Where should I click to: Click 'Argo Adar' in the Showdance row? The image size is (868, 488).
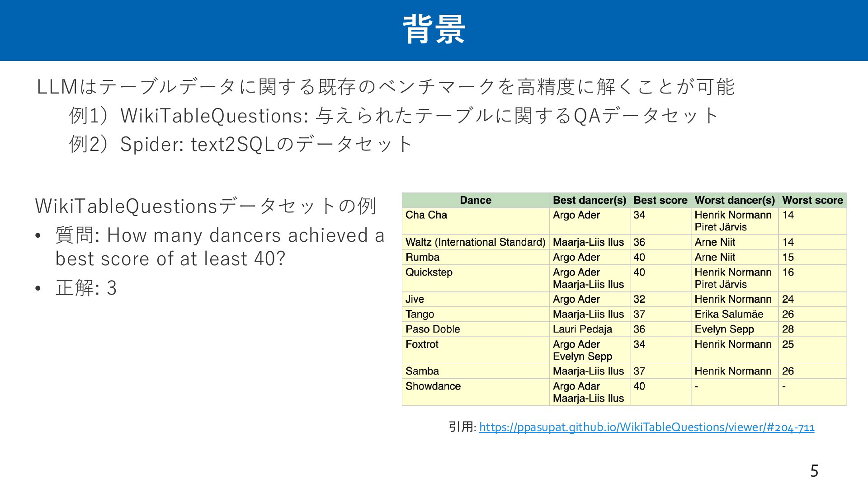(x=576, y=386)
